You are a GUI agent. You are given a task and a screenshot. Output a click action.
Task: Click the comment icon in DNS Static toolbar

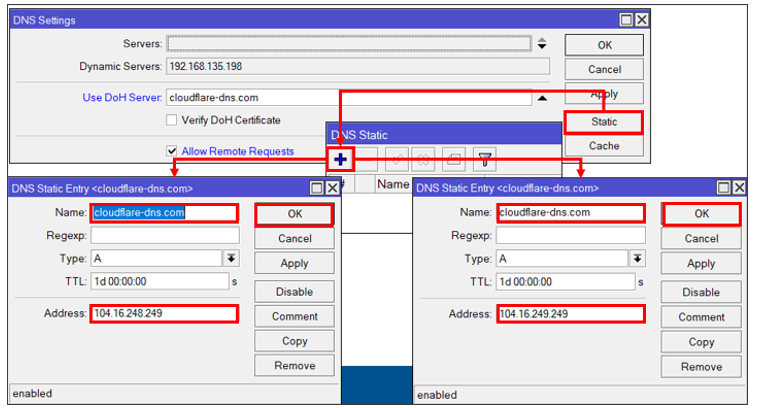pyautogui.click(x=454, y=159)
